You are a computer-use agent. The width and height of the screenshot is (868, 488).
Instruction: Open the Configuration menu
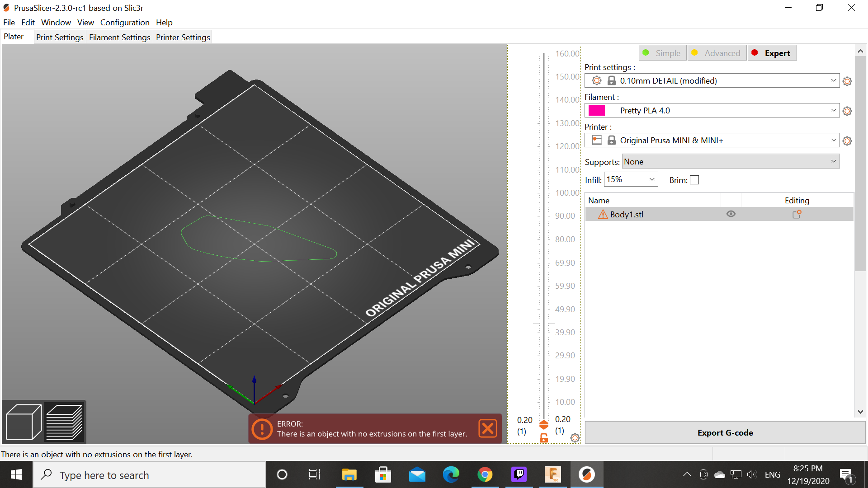(125, 22)
